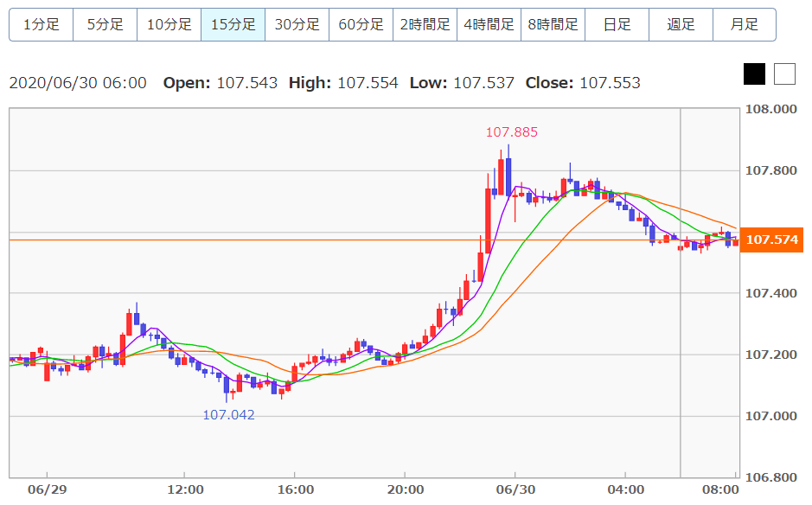Select the active 15分足 tab
Image resolution: width=812 pixels, height=505 pixels.
click(x=233, y=24)
